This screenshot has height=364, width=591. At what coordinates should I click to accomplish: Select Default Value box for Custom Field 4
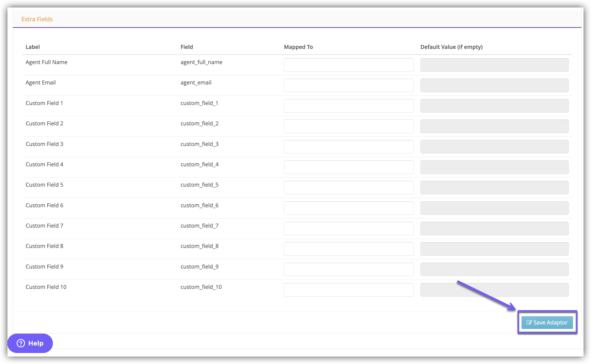[494, 167]
